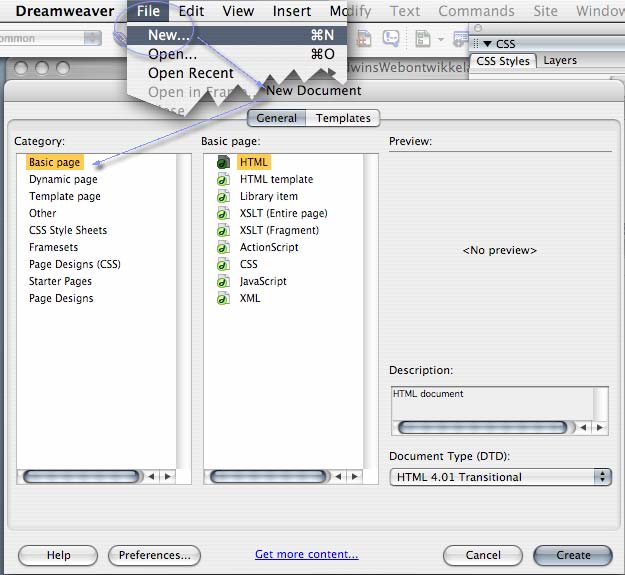Select Template page category
Screen dimensions: 625x575
pos(65,196)
